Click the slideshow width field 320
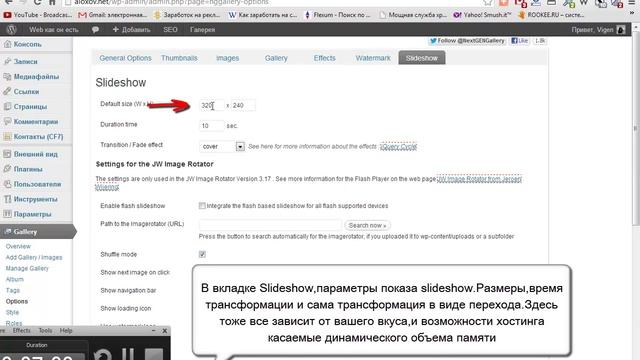The width and height of the screenshot is (640, 360). tap(211, 105)
